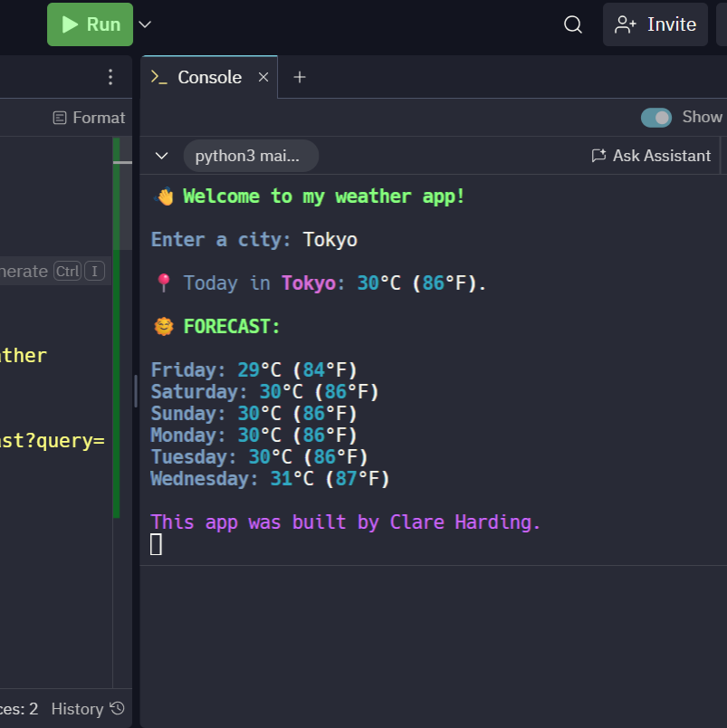The image size is (727, 728).
Task: Toggle the Show switch in console
Action: tap(656, 117)
